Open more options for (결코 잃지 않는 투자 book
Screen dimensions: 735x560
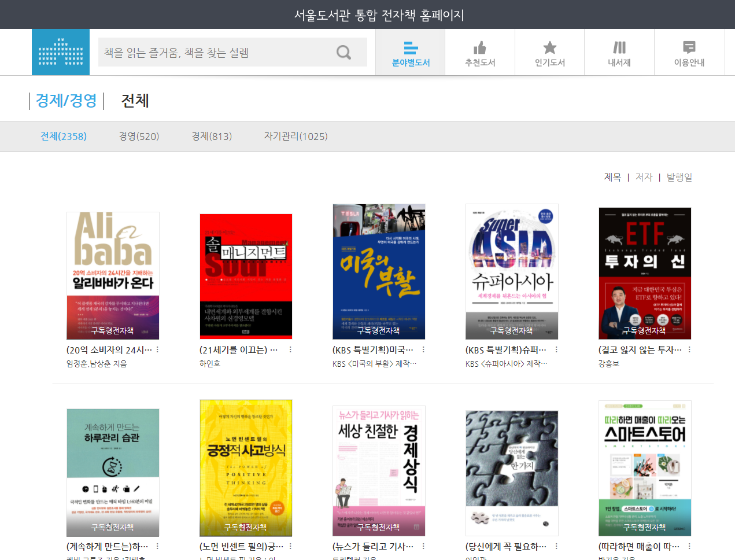tap(689, 349)
